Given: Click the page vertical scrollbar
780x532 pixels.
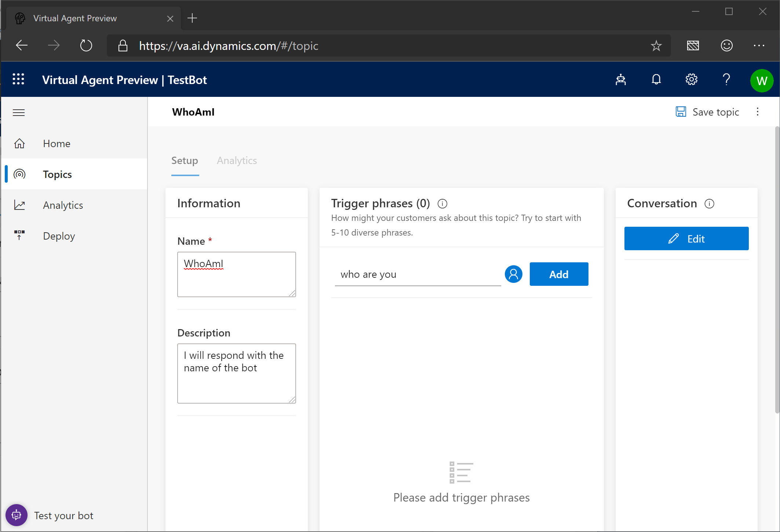Looking at the screenshot, I should click(777, 270).
